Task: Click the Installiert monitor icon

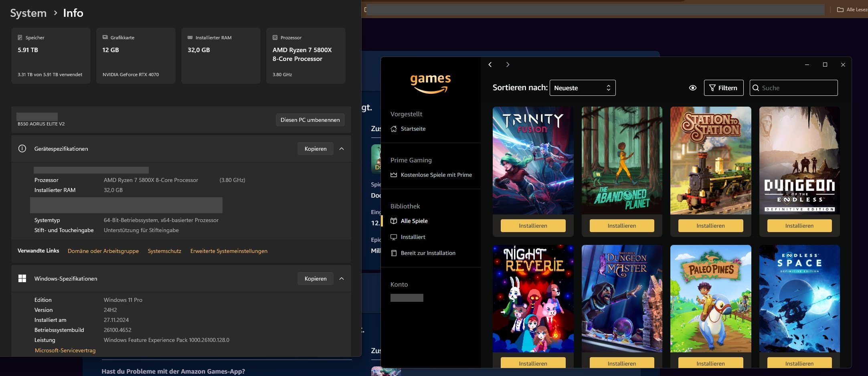Action: tap(394, 237)
